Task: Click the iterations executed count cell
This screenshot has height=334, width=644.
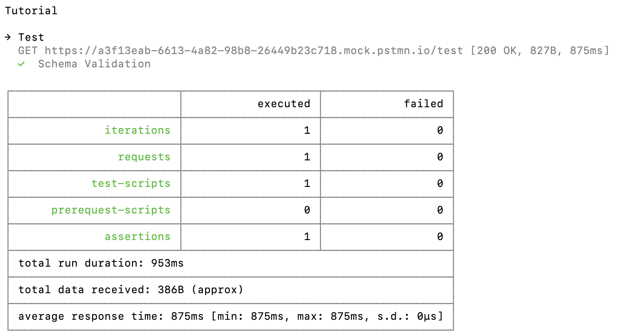Action: pyautogui.click(x=251, y=130)
